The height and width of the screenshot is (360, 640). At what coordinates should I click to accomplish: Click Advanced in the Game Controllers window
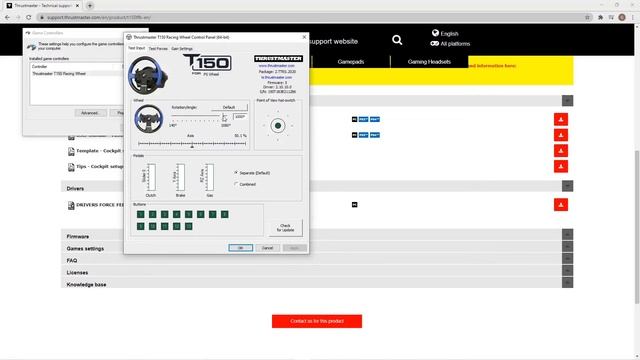click(90, 113)
